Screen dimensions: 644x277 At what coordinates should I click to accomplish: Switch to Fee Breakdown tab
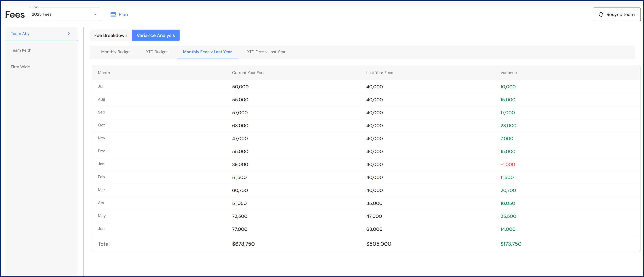point(110,35)
